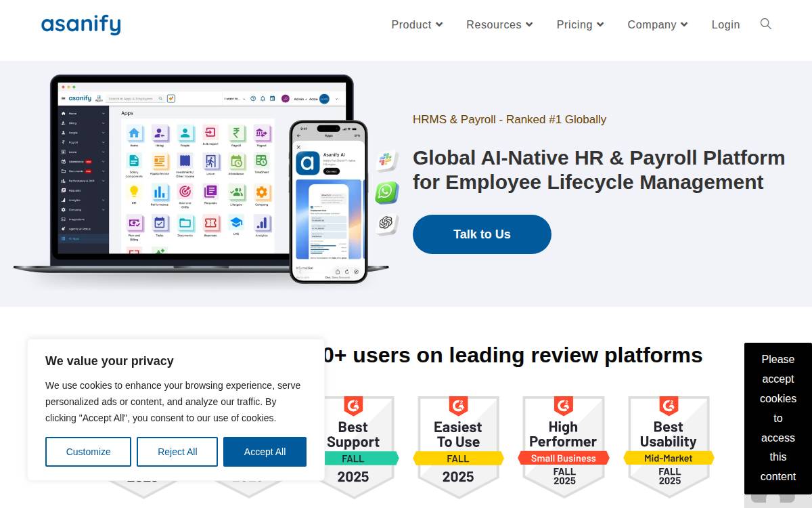The width and height of the screenshot is (812, 508).
Task: Click the Salary Components app tile
Action: 134,165
